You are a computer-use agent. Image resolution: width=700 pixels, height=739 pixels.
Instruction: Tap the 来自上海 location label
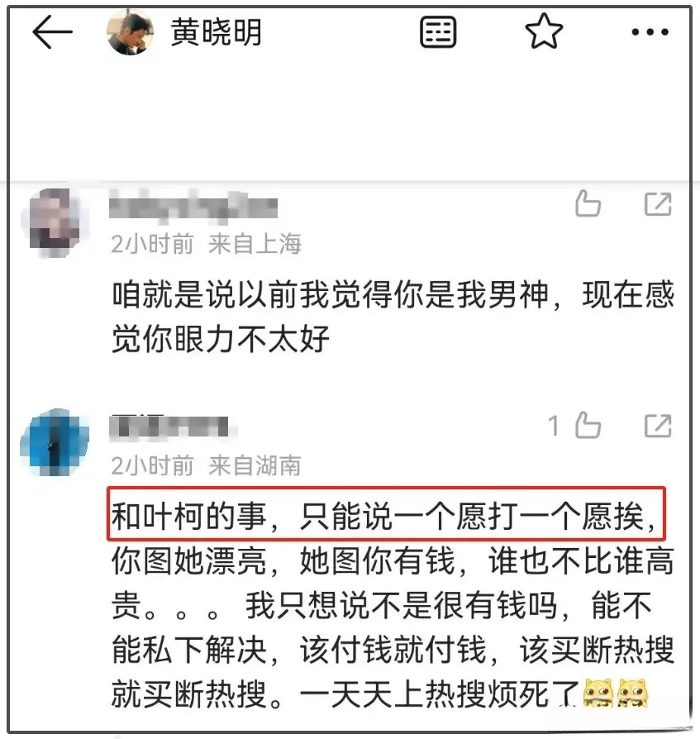click(255, 244)
